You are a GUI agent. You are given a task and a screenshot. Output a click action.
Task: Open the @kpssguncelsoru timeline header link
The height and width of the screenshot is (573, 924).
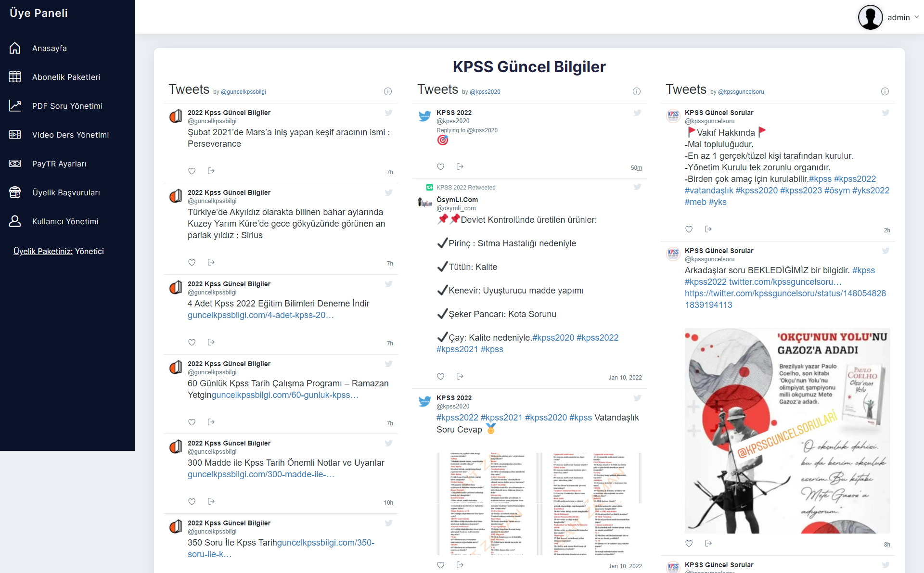point(741,92)
